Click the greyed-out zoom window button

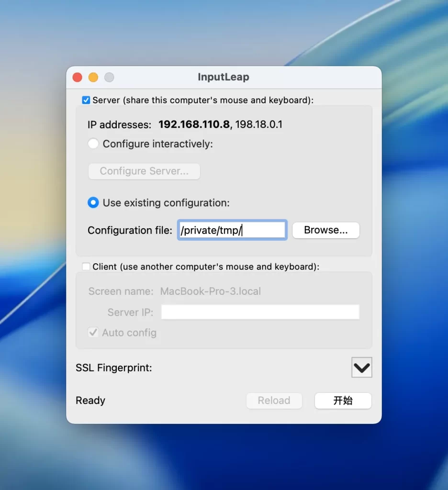point(109,77)
